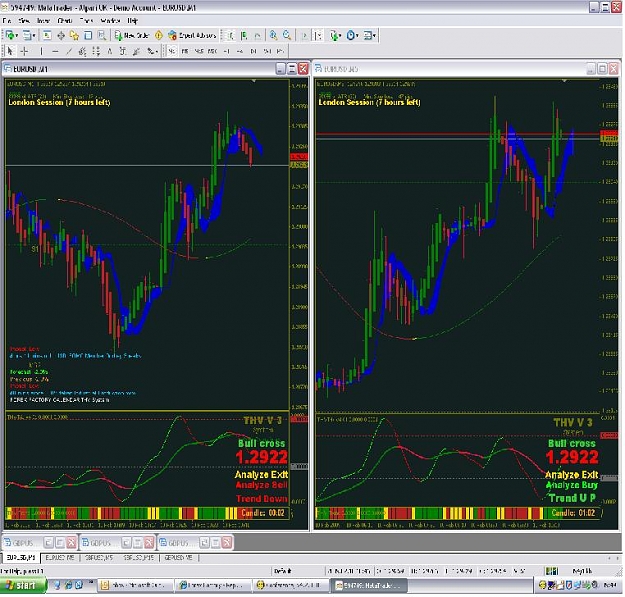Switch to the EURUSD,M5 chart tab
Screen dimensions: 625x597
(x=61, y=558)
